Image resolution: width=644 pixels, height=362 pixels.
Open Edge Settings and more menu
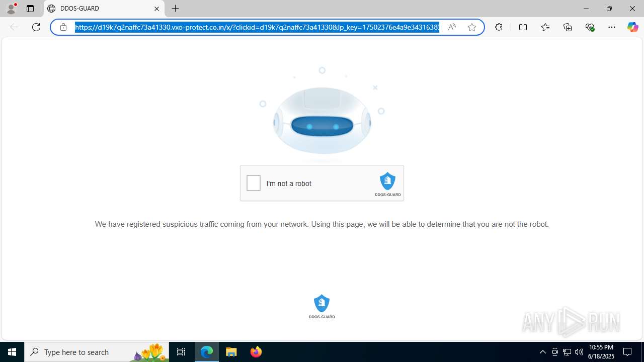612,27
